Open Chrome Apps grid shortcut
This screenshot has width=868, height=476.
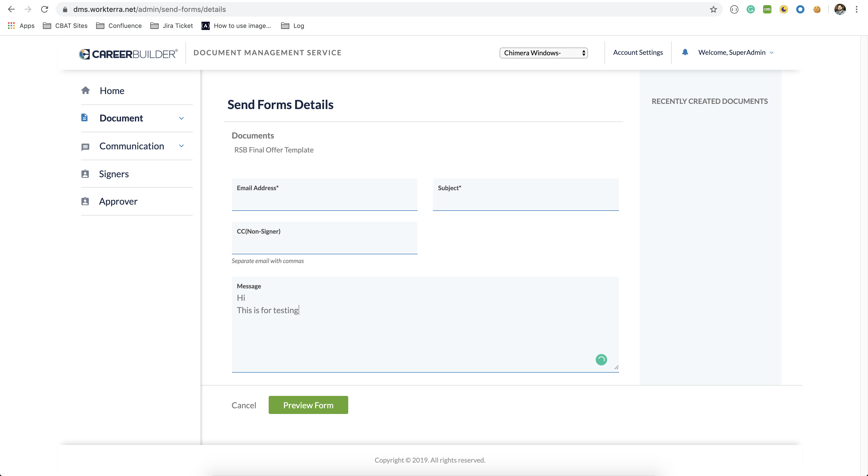pos(11,26)
